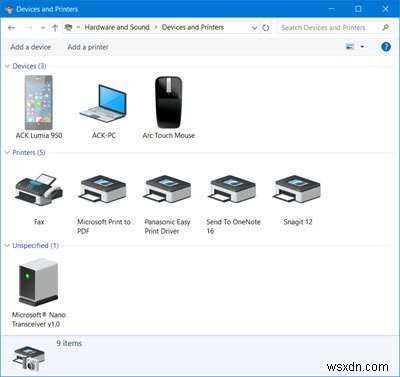Select the Panasonic Easy Print Driver icon
The height and width of the screenshot is (377, 400).
[x=168, y=189]
